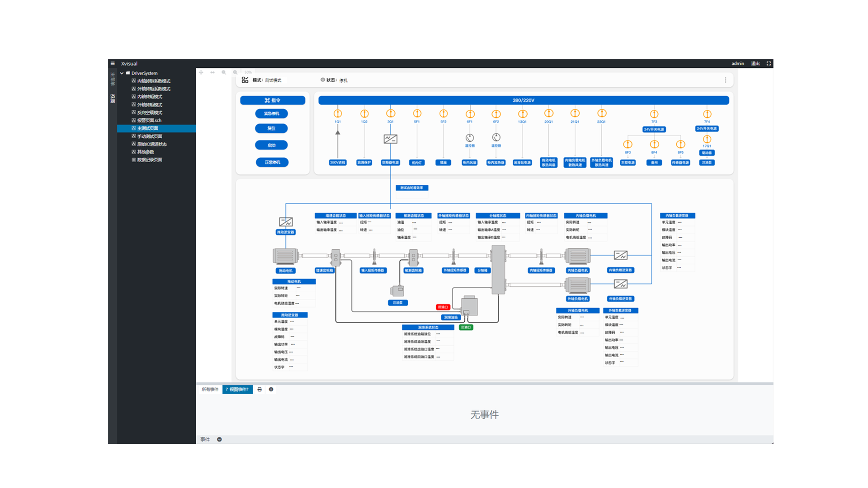
Task: Toggle the 5F2 breaker switch
Action: coord(443,113)
